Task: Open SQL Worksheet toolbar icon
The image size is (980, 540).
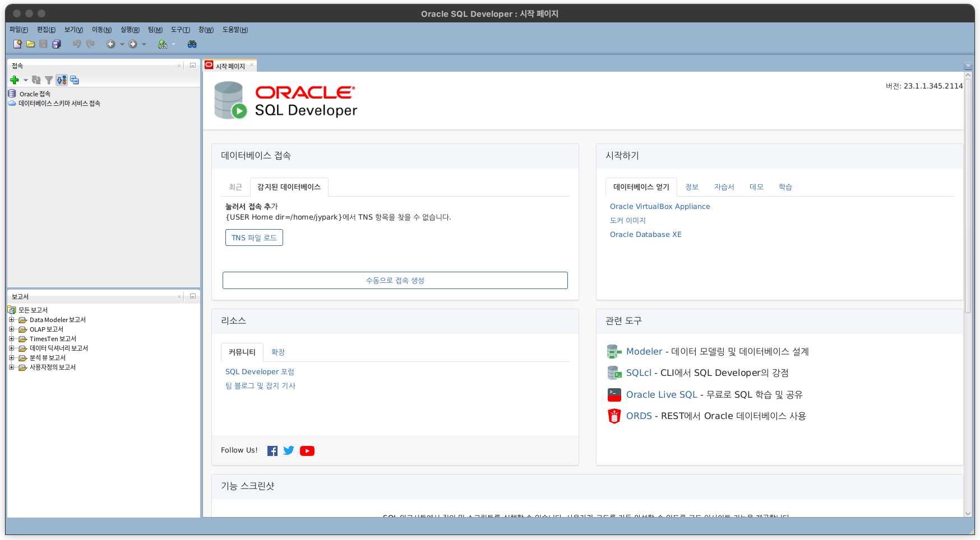Action: [x=163, y=44]
